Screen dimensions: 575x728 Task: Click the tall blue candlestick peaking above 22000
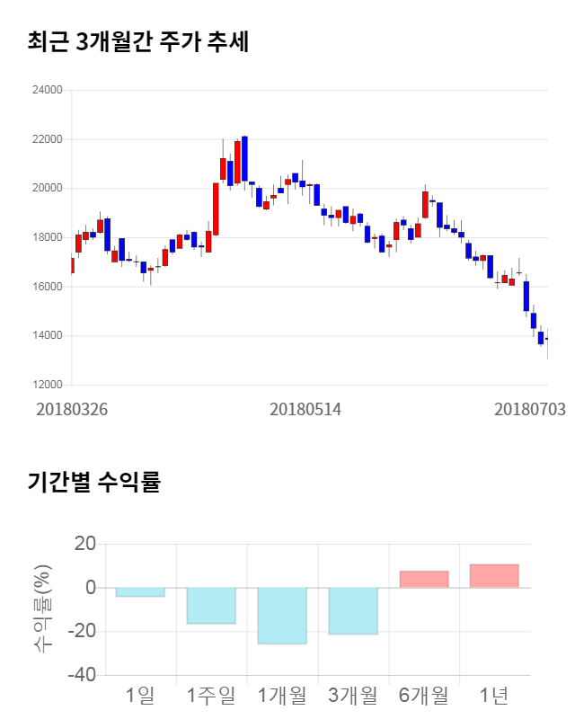click(244, 158)
